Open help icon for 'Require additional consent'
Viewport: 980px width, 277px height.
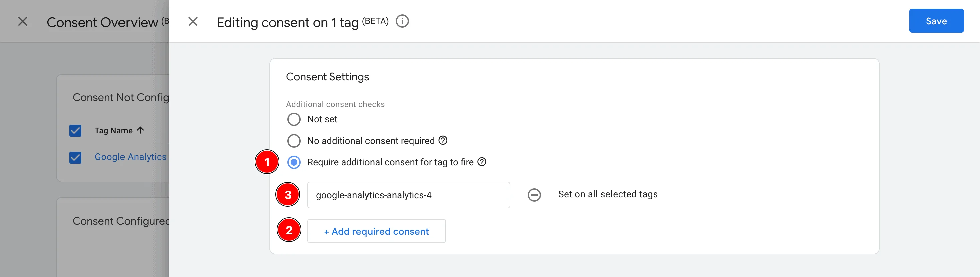click(x=482, y=162)
